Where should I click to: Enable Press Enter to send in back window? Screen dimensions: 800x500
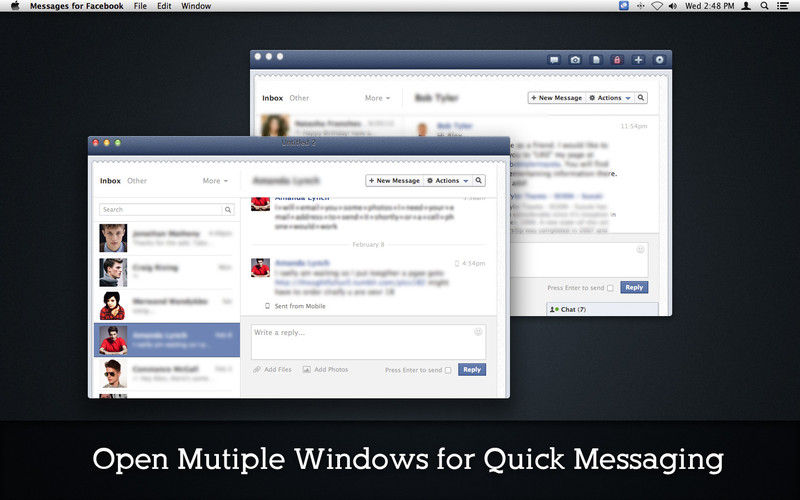(610, 288)
